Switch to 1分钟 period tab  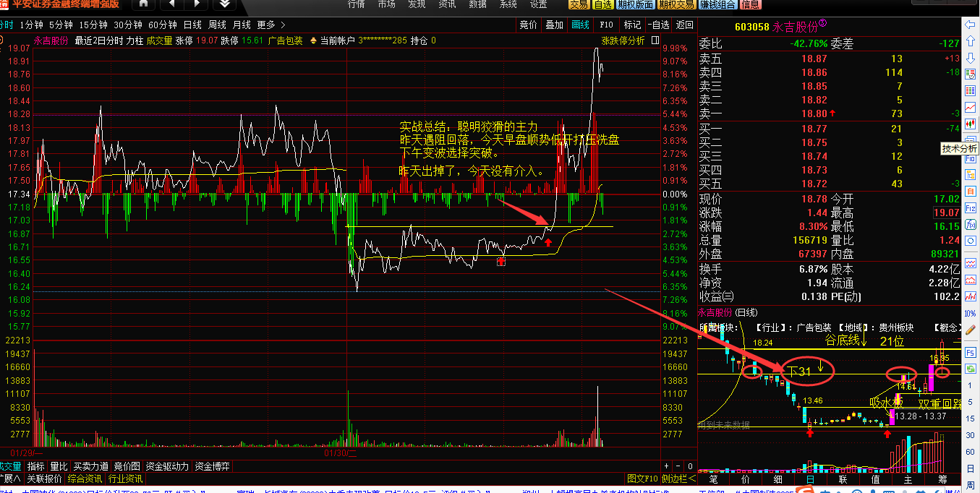(31, 25)
